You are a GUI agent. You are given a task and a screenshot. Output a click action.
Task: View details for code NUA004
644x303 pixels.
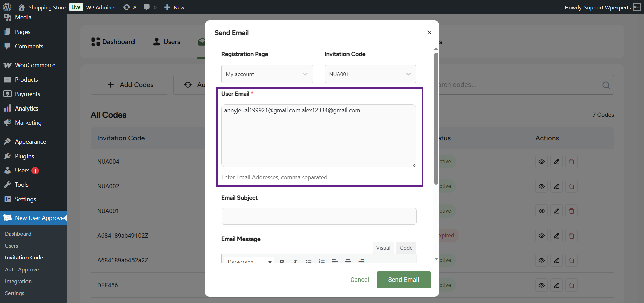541,162
